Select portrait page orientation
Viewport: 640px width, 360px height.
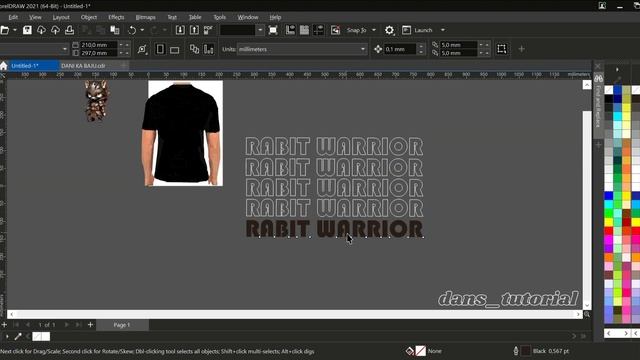[x=160, y=49]
